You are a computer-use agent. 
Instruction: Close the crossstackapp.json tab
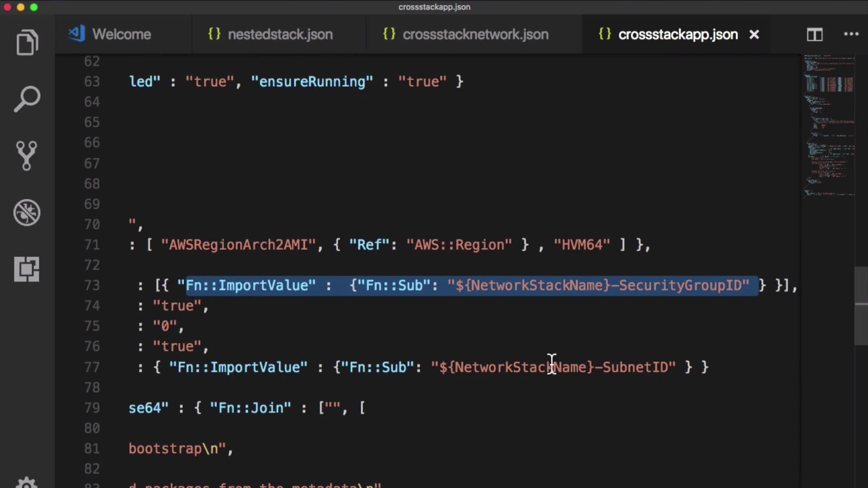[x=754, y=34]
